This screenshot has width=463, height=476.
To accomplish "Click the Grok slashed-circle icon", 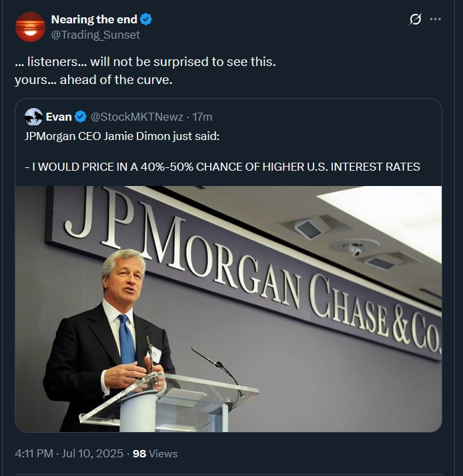I will (x=415, y=19).
